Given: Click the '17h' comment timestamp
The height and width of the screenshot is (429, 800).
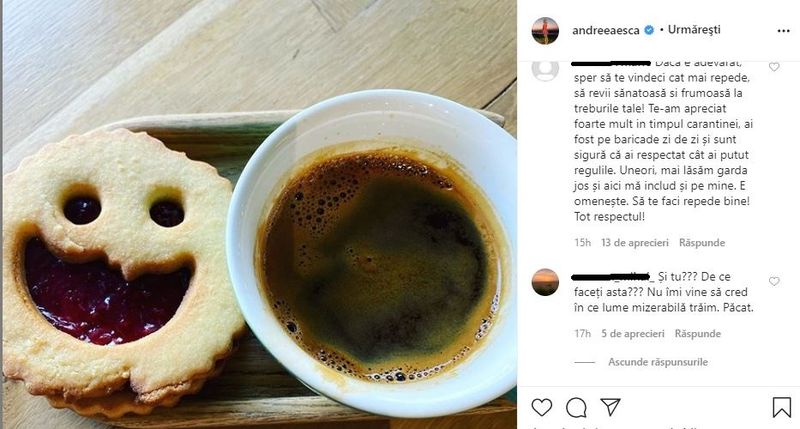Looking at the screenshot, I should coord(582,334).
